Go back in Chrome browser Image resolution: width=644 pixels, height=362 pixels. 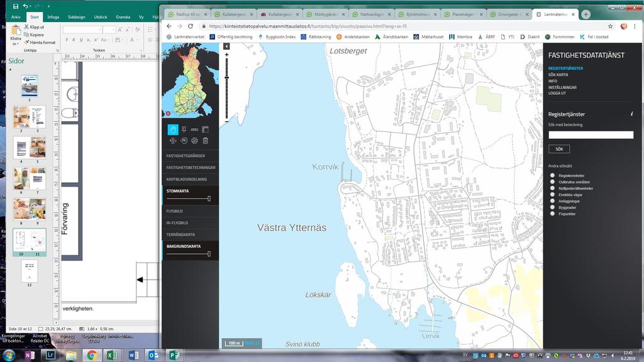click(x=169, y=26)
